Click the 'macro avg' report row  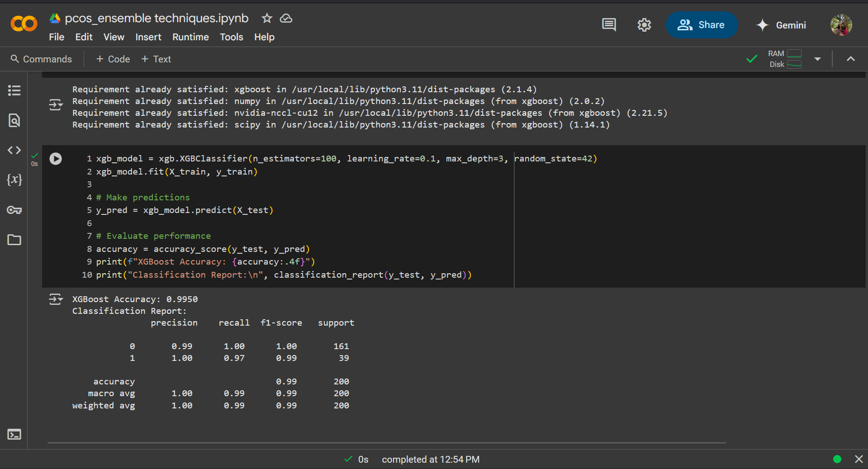tap(218, 393)
